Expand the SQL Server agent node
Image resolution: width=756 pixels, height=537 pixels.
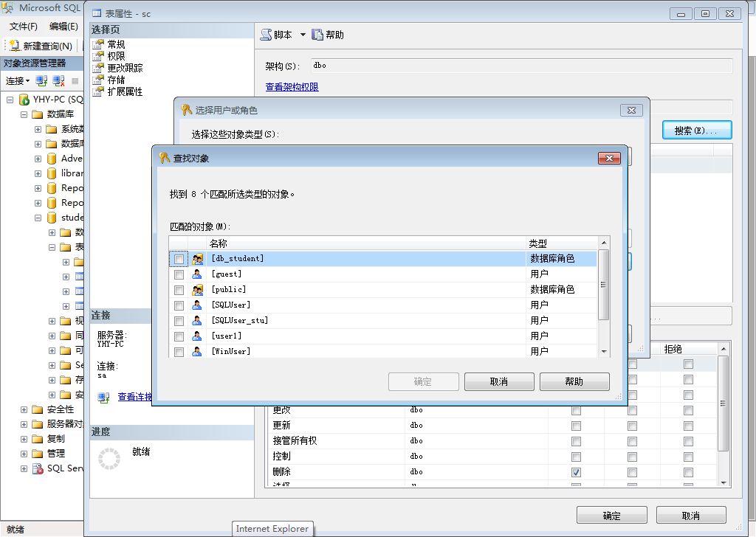click(24, 468)
